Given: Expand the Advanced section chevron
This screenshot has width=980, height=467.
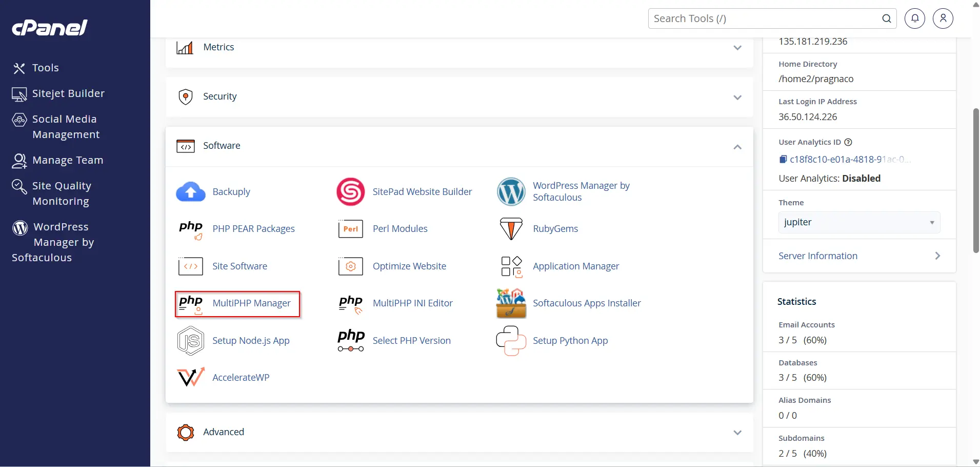Looking at the screenshot, I should 737,433.
